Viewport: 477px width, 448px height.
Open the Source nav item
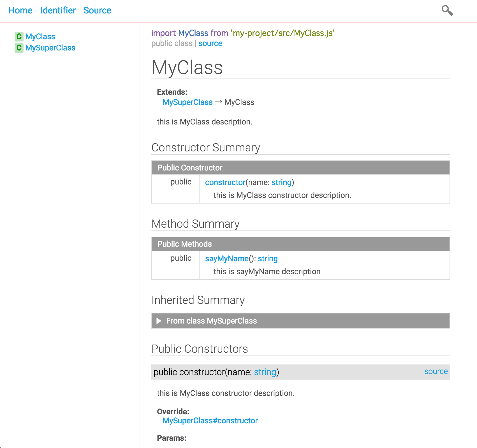coord(97,10)
